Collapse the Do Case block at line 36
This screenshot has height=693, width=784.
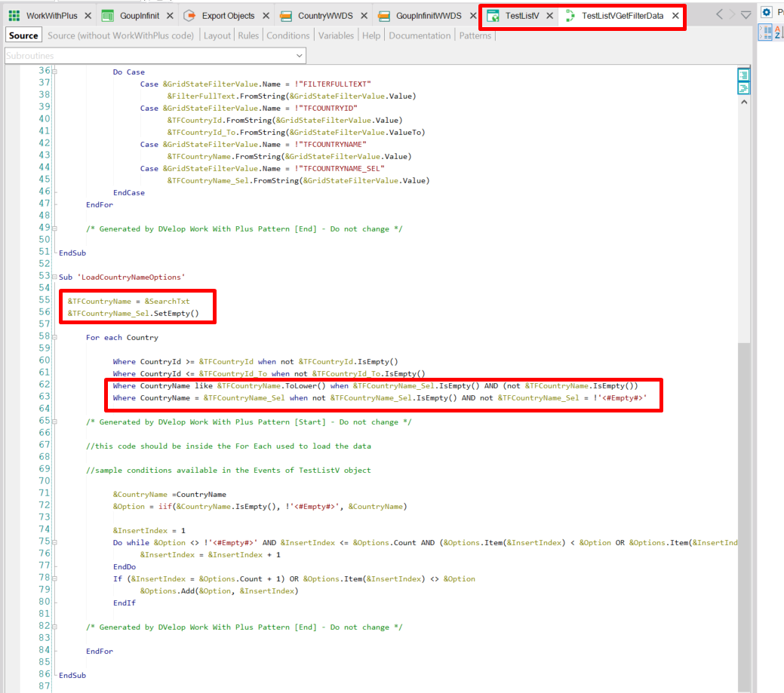coord(54,72)
